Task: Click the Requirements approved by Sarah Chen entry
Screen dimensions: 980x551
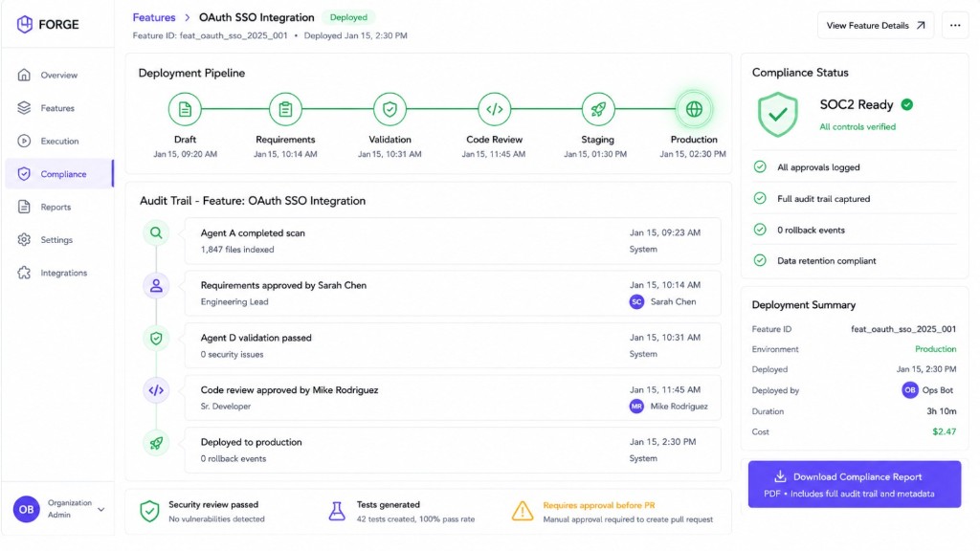Action: coord(453,293)
